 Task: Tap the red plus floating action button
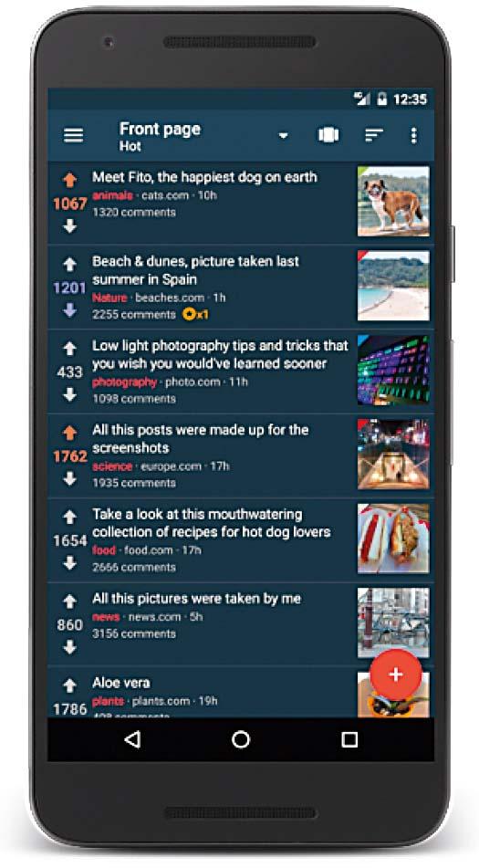[x=395, y=675]
